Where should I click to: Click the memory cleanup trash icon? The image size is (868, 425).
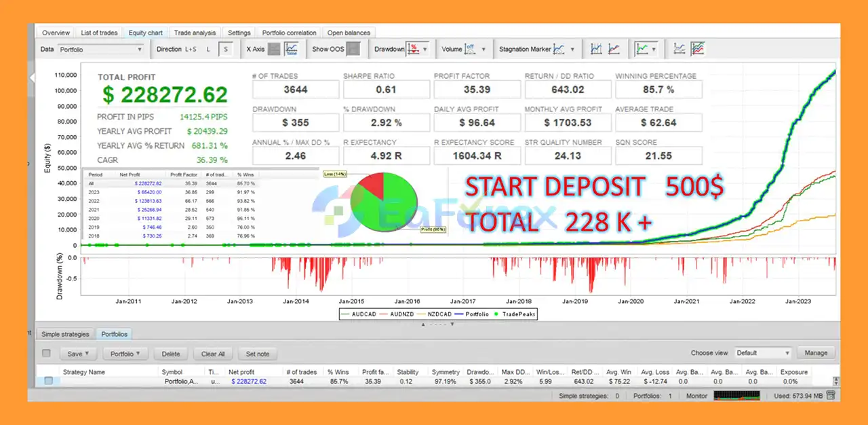coord(831,395)
